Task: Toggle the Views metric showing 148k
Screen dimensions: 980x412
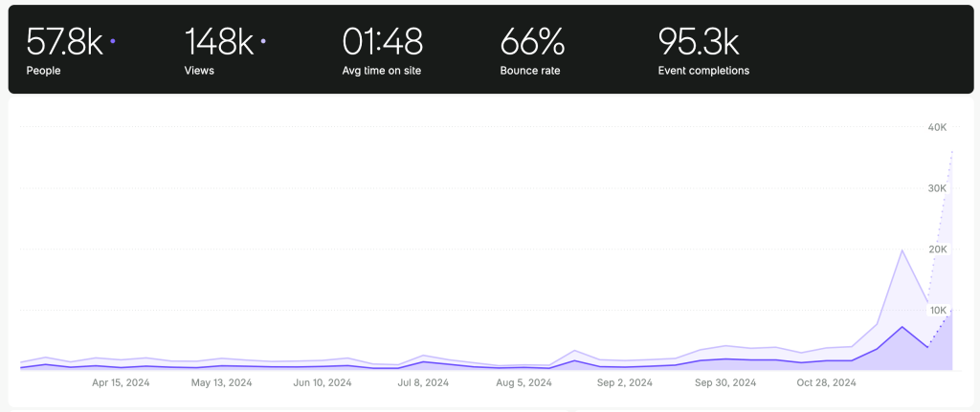Action: pos(218,50)
